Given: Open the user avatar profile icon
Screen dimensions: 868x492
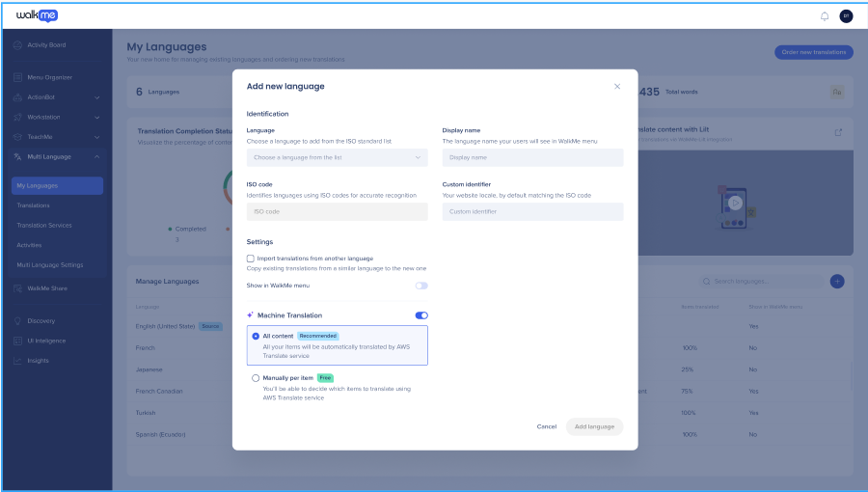Looking at the screenshot, I should pos(846,16).
